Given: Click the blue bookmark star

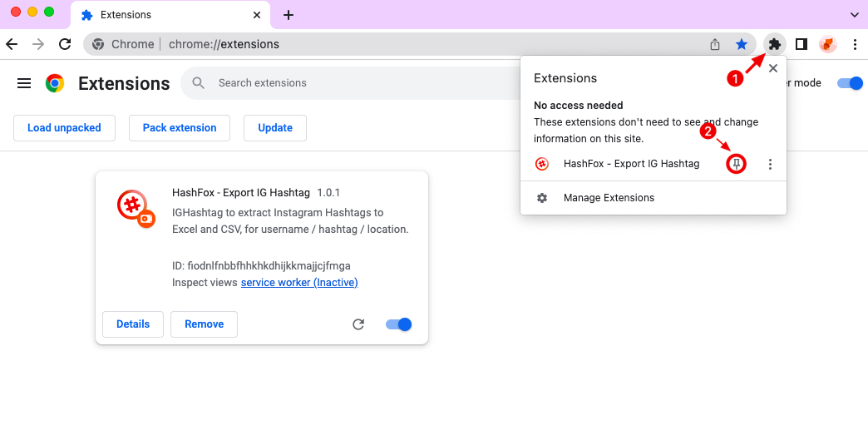Looking at the screenshot, I should 742,44.
